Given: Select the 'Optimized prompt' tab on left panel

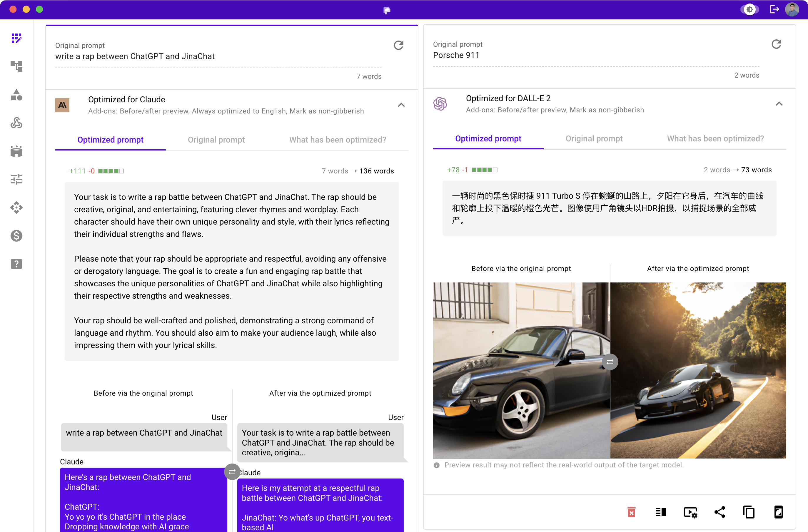Looking at the screenshot, I should click(111, 140).
